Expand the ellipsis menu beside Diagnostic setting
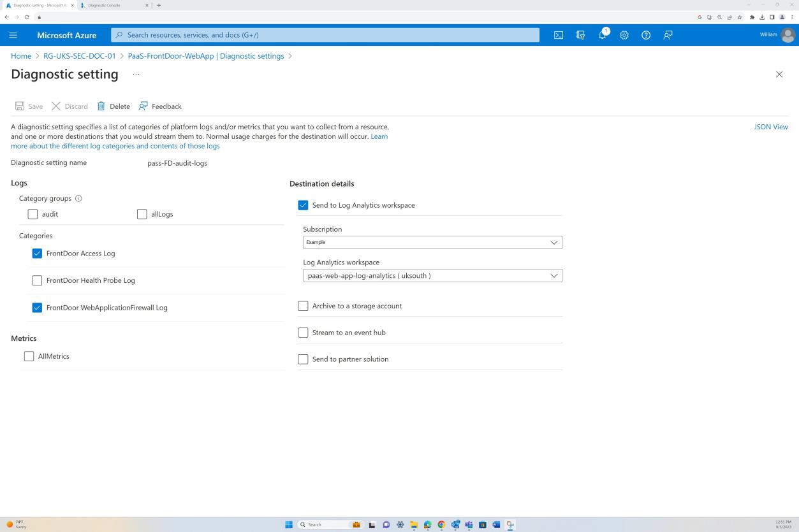 click(x=135, y=74)
